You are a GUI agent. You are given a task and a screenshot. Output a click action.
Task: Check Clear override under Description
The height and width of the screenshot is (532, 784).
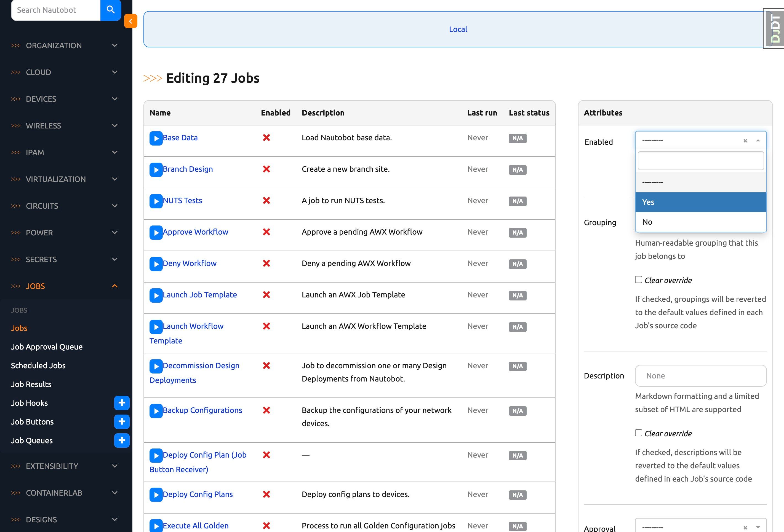point(638,433)
